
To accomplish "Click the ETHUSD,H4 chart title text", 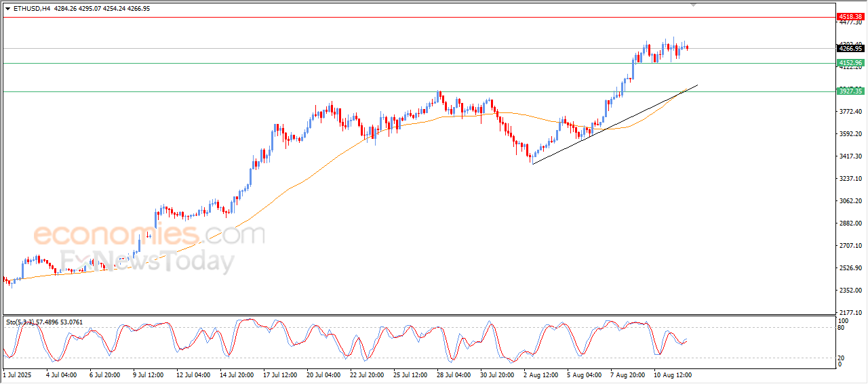I will click(31, 9).
